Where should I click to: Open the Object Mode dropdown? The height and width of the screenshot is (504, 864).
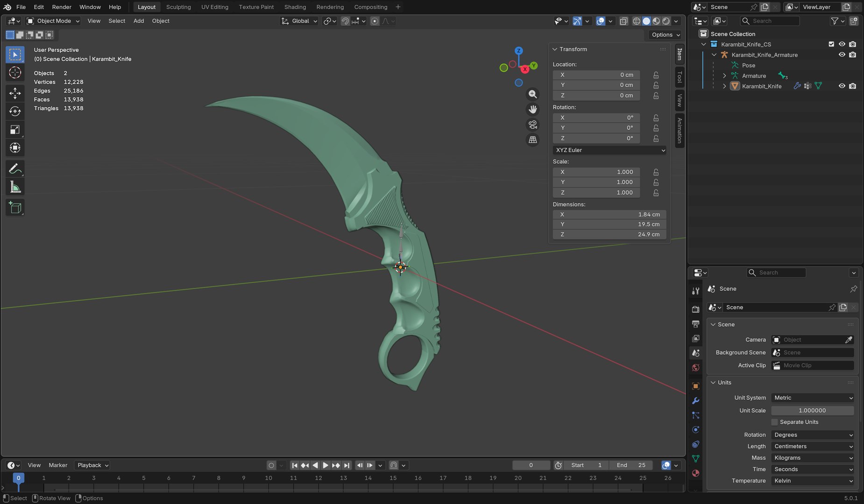pyautogui.click(x=53, y=21)
